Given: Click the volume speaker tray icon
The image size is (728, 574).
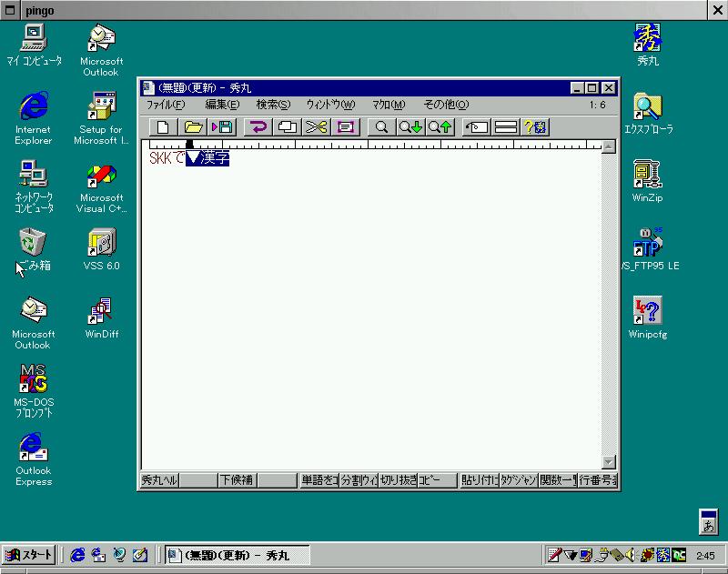Looking at the screenshot, I should pos(631,555).
